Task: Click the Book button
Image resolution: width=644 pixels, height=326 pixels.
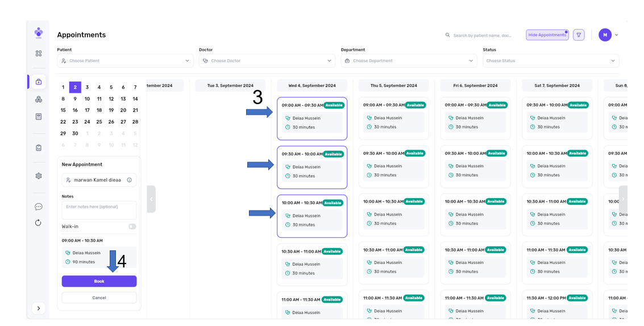Action: pyautogui.click(x=99, y=281)
